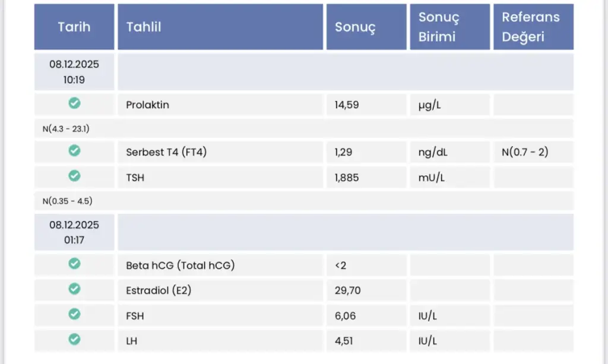
Task: Click the green check icon beside LH
Action: coord(74,339)
